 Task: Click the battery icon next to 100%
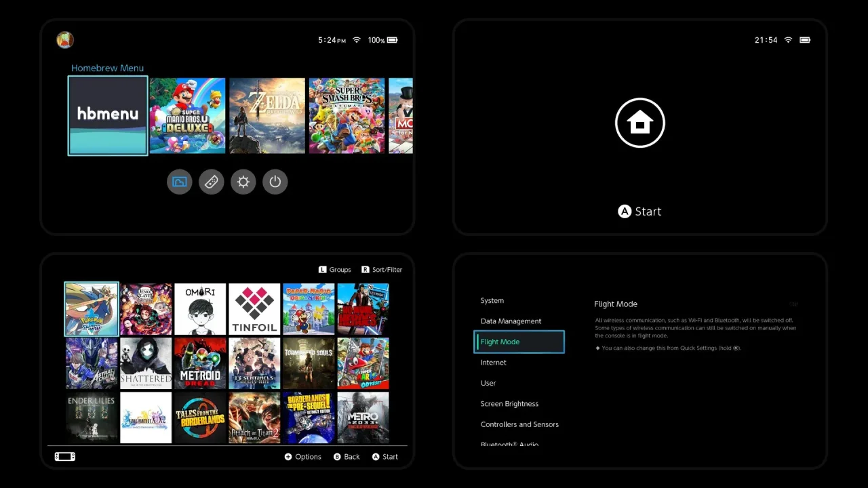[393, 40]
